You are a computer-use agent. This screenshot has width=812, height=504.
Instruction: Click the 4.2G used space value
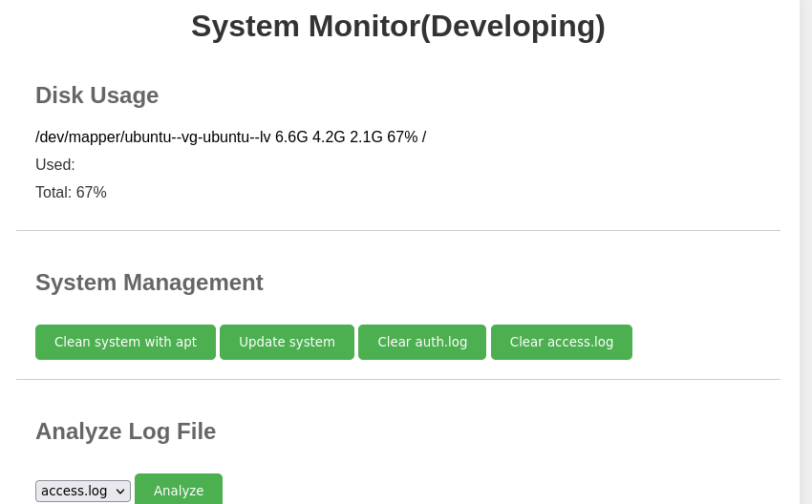pos(329,137)
